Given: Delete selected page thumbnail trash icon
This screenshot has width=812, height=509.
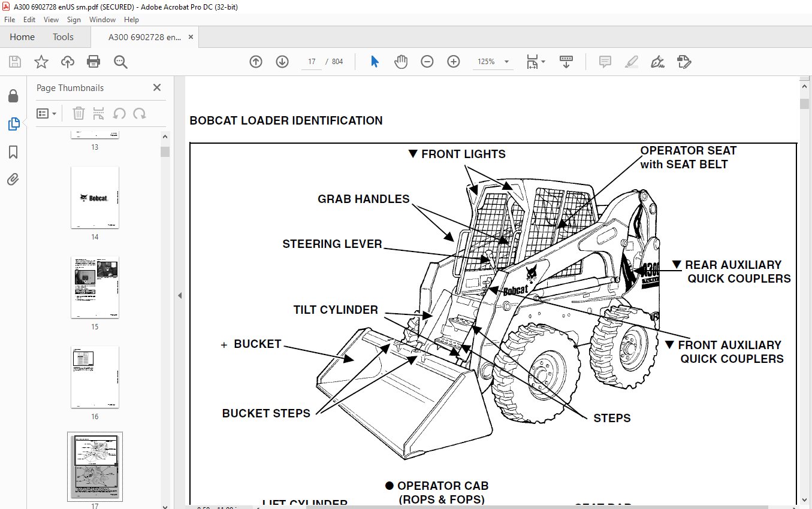Looking at the screenshot, I should (79, 113).
